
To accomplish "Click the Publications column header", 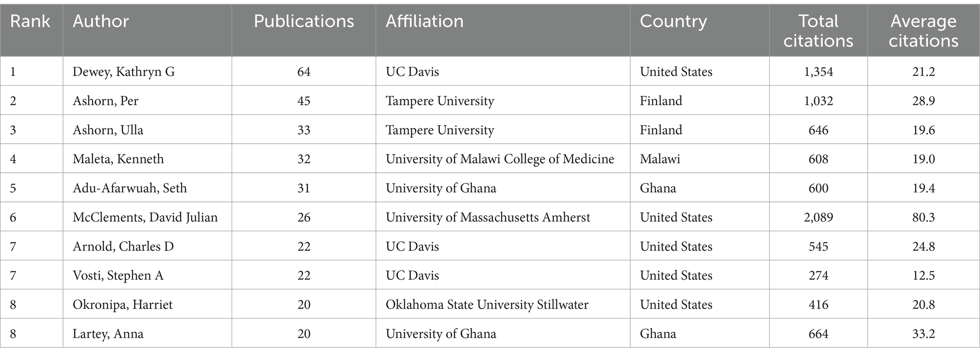I will 304,21.
